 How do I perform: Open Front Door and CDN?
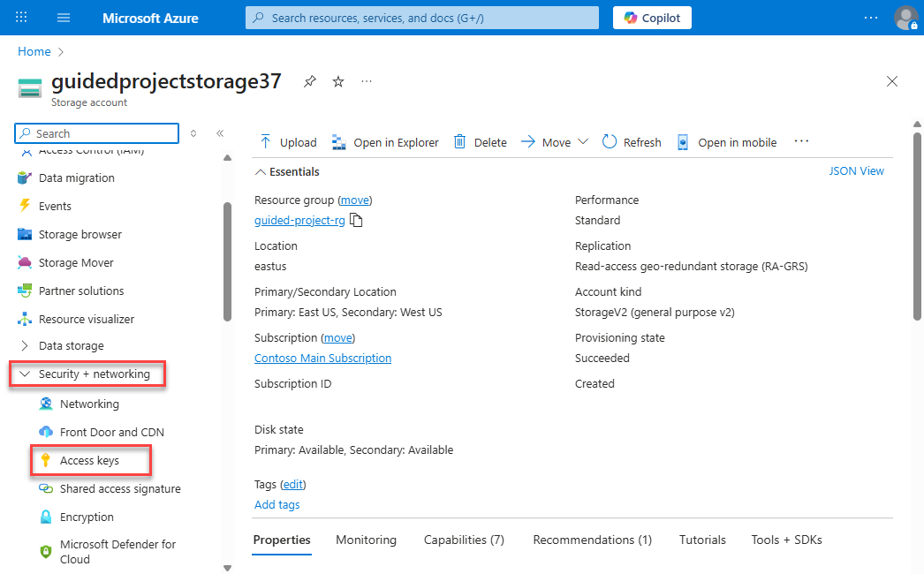[x=102, y=433]
